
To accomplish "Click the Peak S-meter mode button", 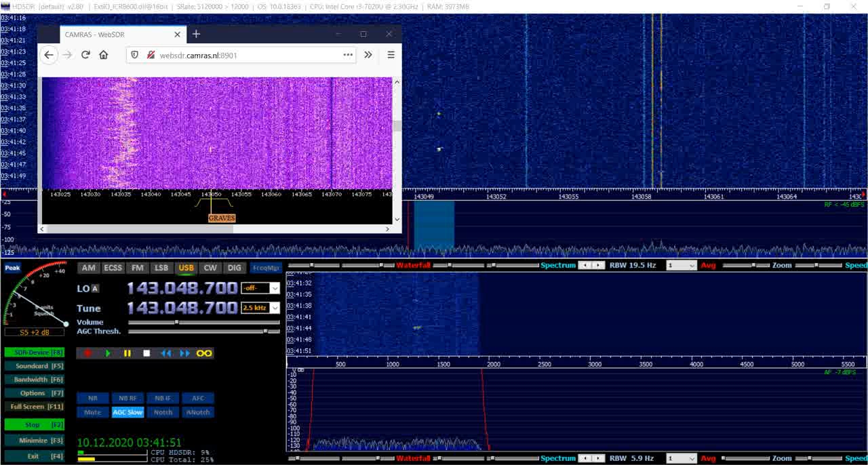I will [x=12, y=268].
